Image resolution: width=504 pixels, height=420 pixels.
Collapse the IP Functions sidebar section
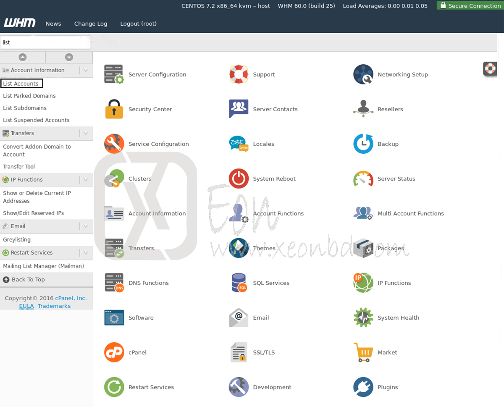(x=86, y=179)
